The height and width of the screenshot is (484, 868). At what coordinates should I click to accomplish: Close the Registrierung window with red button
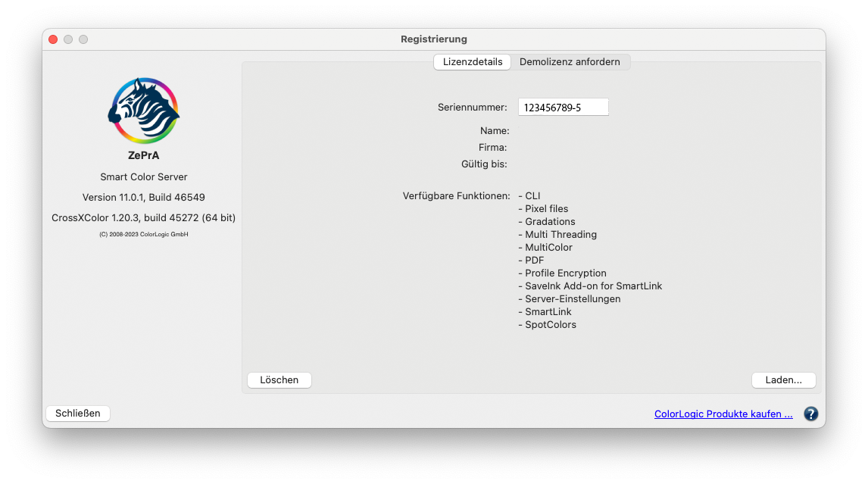53,39
